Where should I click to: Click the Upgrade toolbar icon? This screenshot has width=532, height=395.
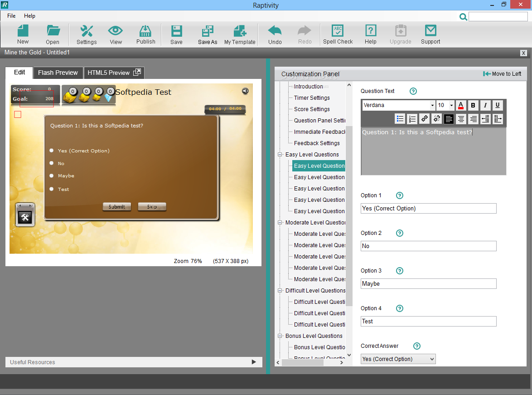400,34
